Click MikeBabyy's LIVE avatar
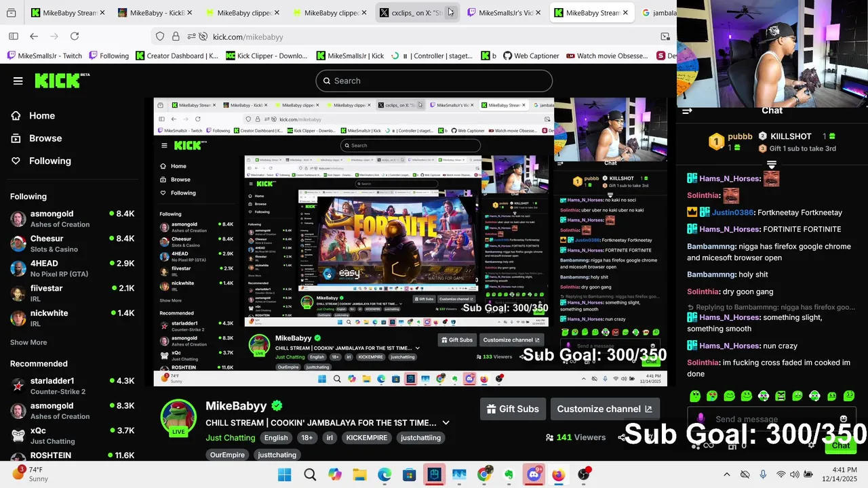The width and height of the screenshot is (868, 488). 178,417
